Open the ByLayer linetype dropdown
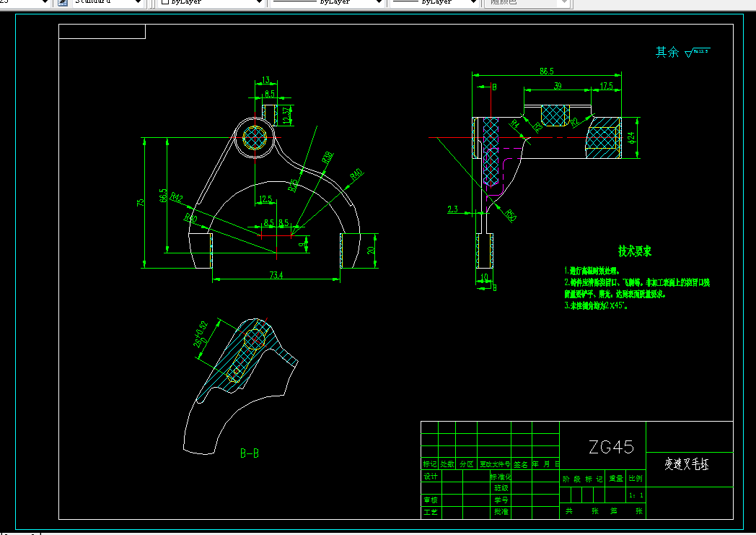 click(327, 2)
